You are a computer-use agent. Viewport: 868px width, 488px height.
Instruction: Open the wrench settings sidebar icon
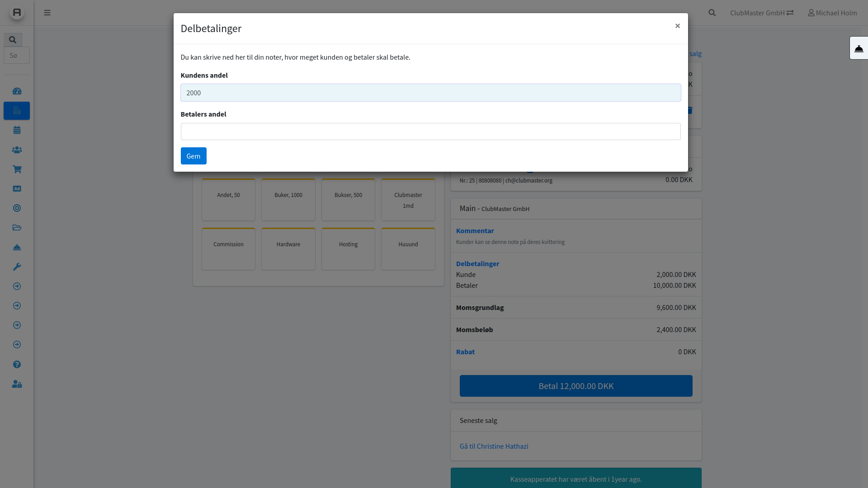(x=17, y=267)
